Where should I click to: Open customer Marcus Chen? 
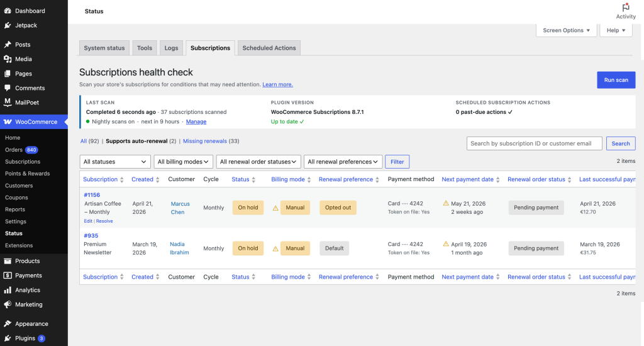pos(180,208)
